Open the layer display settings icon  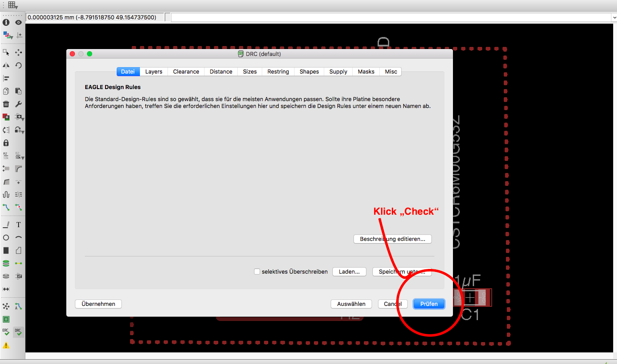pyautogui.click(x=7, y=35)
